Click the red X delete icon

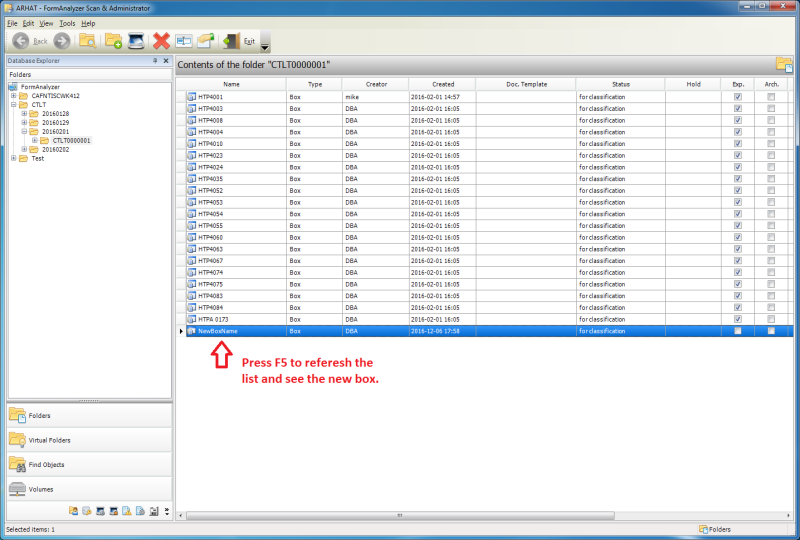(x=161, y=41)
